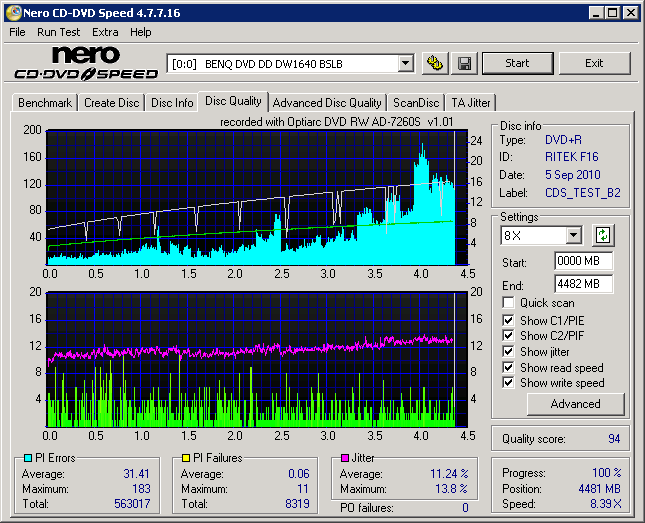Disable the Show C1/PIE checkbox
The width and height of the screenshot is (645, 523).
(509, 320)
